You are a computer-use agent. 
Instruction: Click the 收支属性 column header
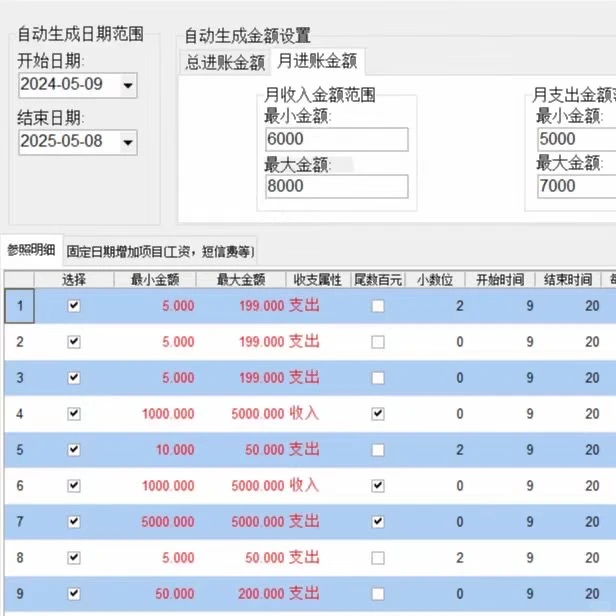point(318,280)
